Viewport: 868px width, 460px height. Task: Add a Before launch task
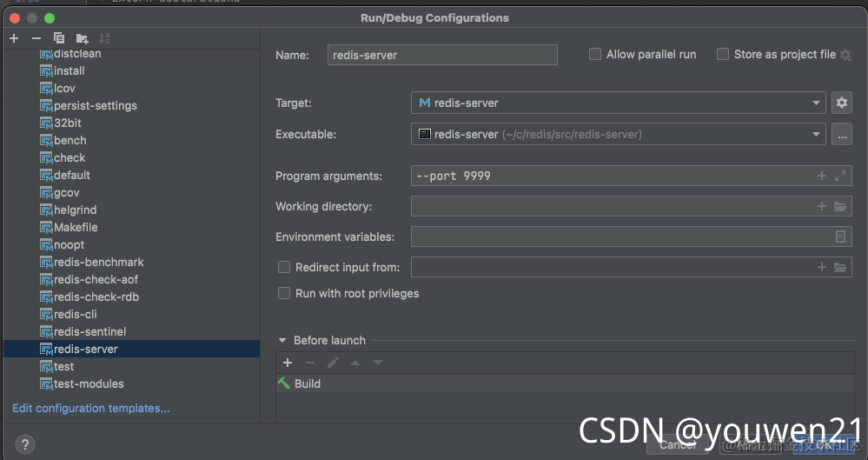point(288,363)
